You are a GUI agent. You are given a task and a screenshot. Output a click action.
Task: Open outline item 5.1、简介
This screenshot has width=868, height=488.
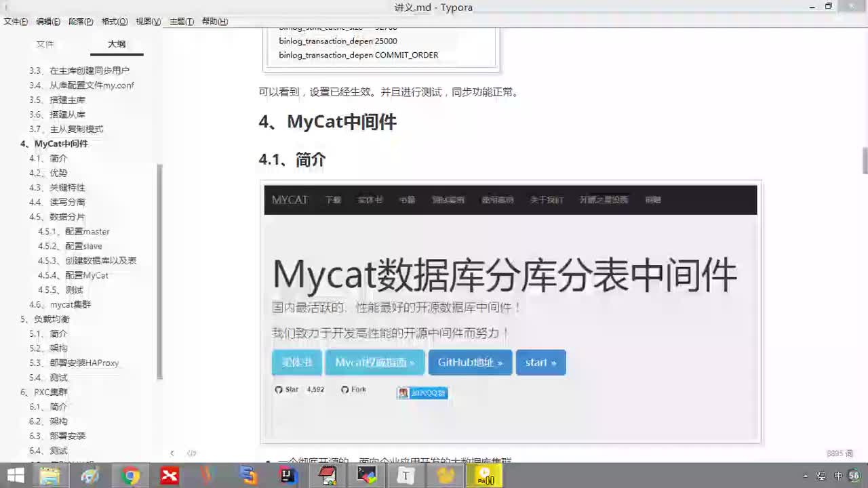tap(48, 333)
